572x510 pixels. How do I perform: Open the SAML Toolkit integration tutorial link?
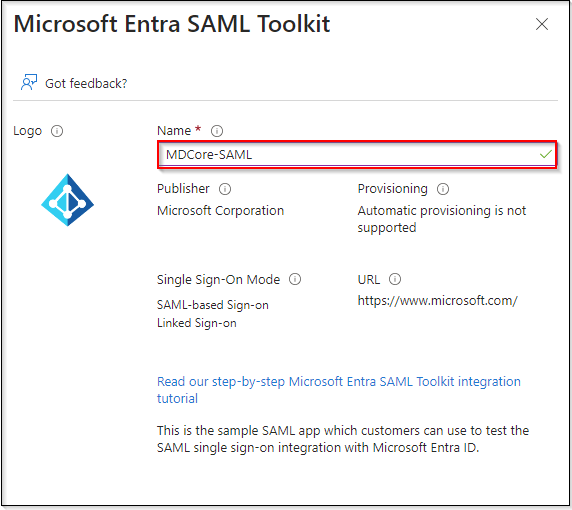(339, 390)
